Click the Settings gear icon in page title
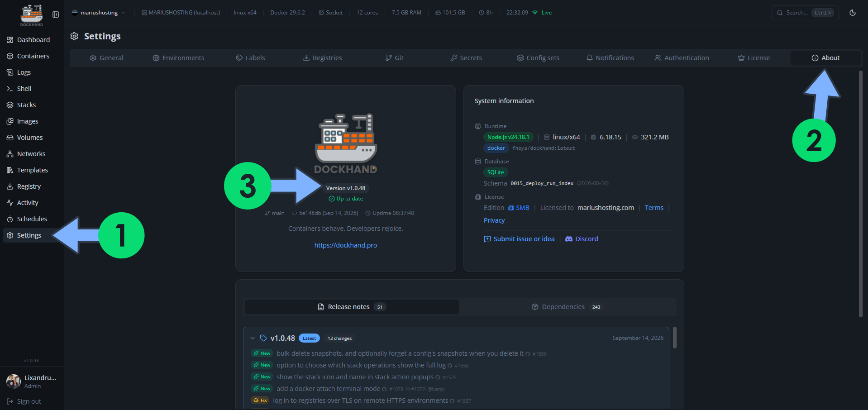The image size is (868, 410). click(x=74, y=36)
